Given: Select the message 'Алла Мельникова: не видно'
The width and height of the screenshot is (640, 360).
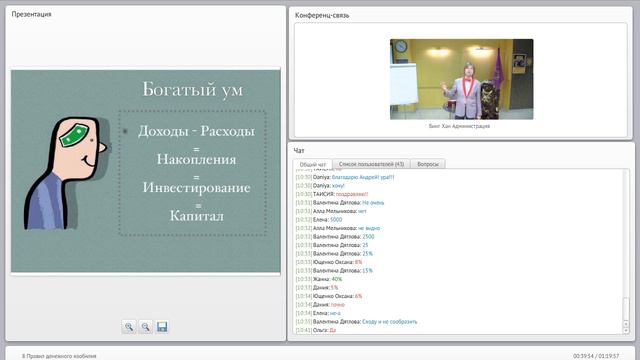Looking at the screenshot, I should [338, 228].
